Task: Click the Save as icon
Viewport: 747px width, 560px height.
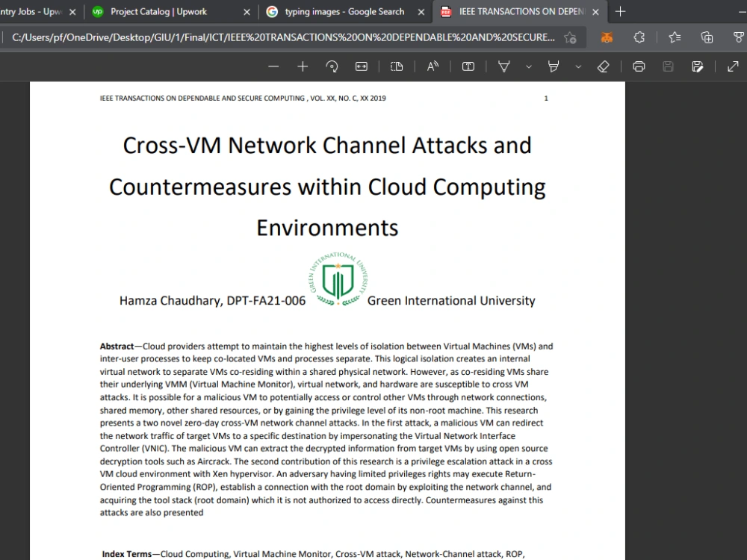Action: click(698, 66)
